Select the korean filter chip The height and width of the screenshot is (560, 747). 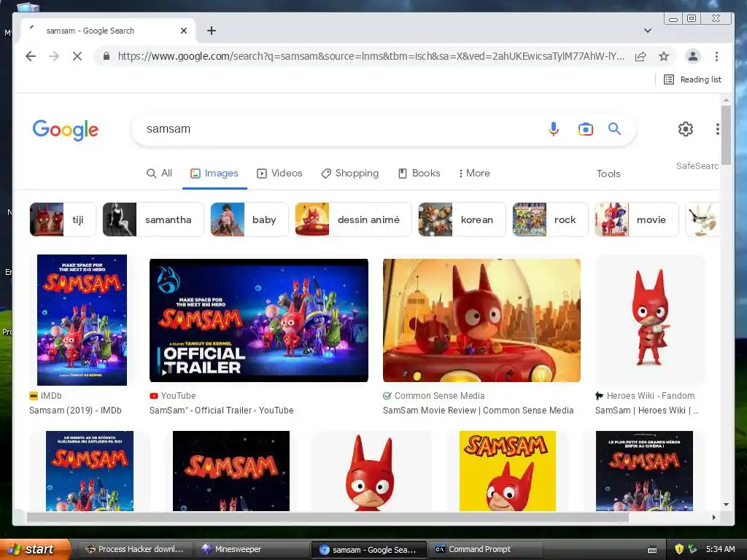click(462, 219)
